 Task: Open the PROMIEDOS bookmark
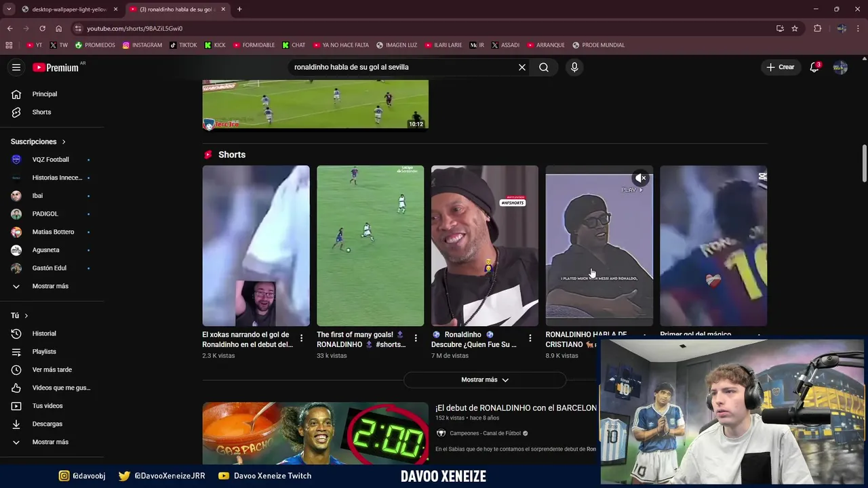95,45
